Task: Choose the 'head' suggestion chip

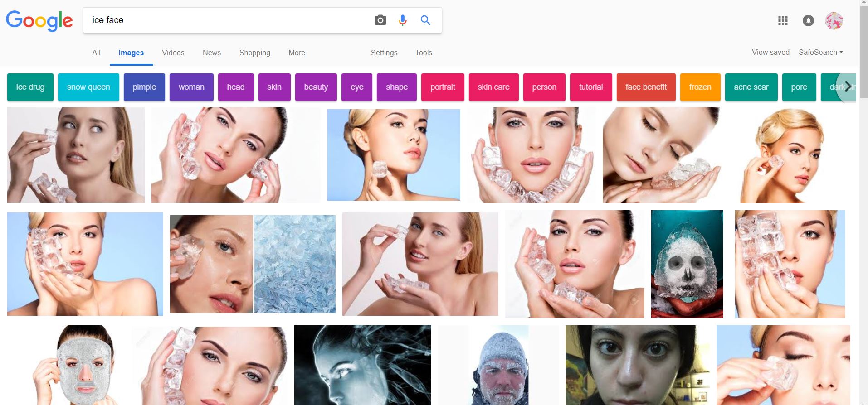Action: click(x=236, y=87)
